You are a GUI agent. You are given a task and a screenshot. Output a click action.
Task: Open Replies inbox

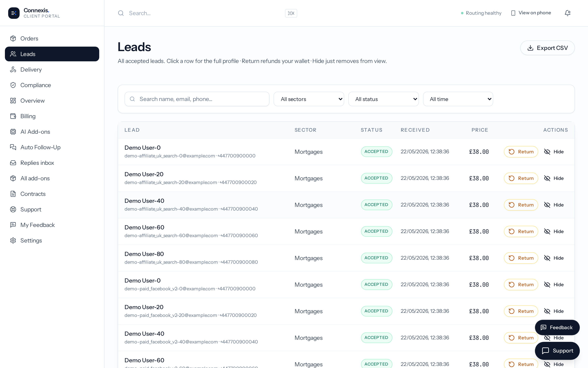click(52, 163)
